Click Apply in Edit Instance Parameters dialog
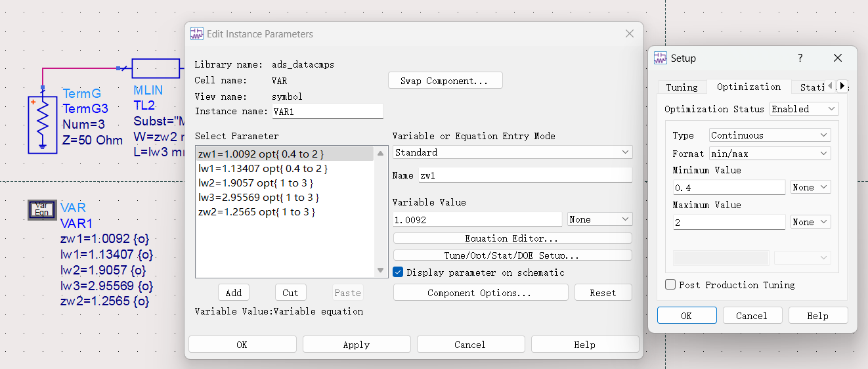Image resolution: width=868 pixels, height=369 pixels. pyautogui.click(x=357, y=344)
